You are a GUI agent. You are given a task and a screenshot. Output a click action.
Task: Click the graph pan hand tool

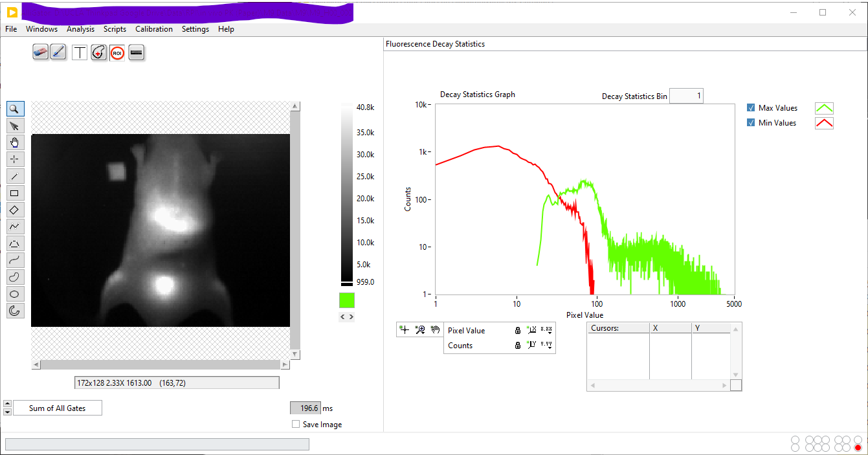(435, 330)
